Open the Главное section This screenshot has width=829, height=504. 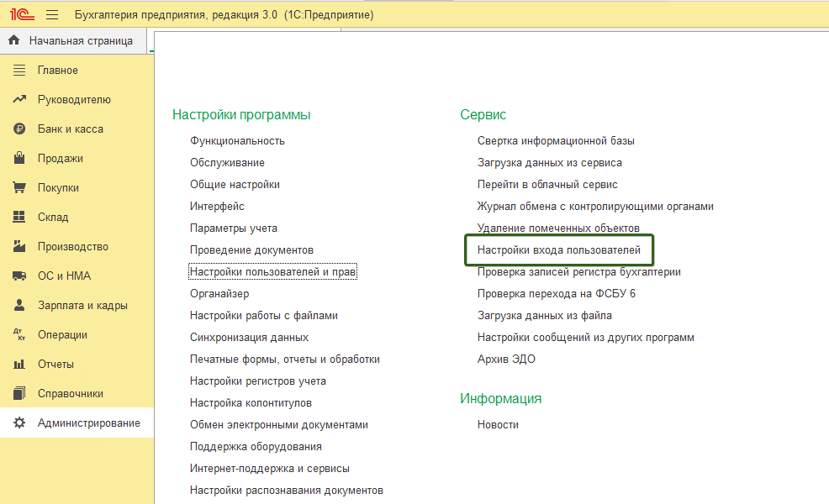pos(58,71)
